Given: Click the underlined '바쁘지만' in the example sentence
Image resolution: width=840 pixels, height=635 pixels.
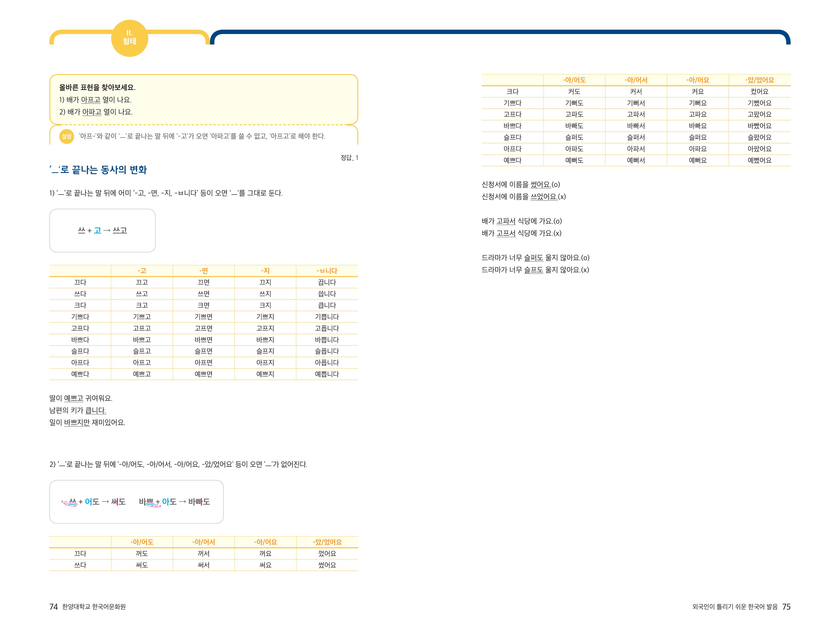Looking at the screenshot, I should click(77, 423).
